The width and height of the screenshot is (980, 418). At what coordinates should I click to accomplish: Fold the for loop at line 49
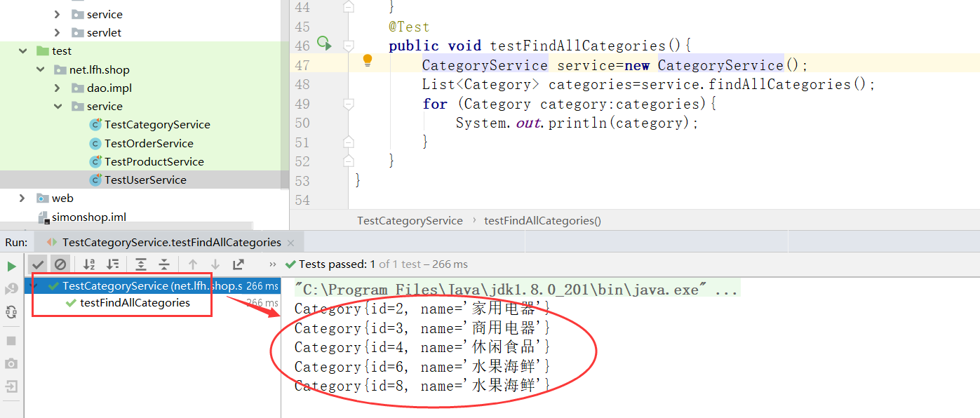tap(349, 104)
